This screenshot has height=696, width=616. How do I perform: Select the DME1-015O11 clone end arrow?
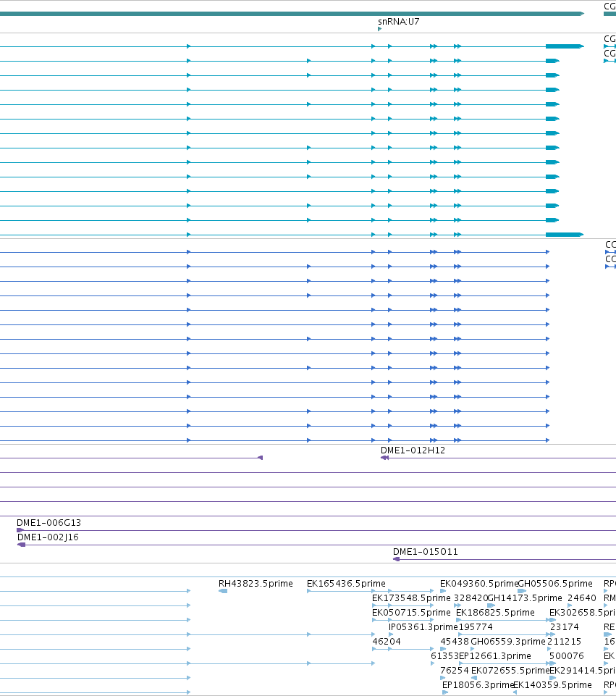[x=397, y=559]
